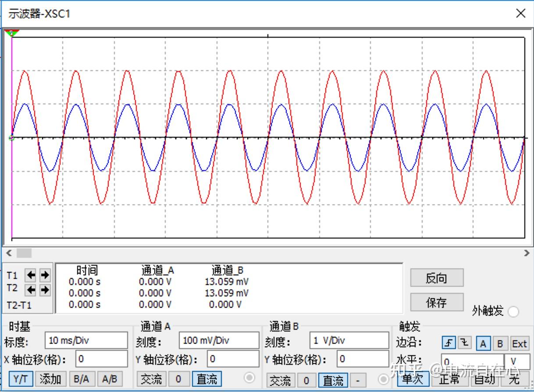Image resolution: width=534 pixels, height=392 pixels.
Task: Switch timebase to B/A display mode
Action: (82, 378)
